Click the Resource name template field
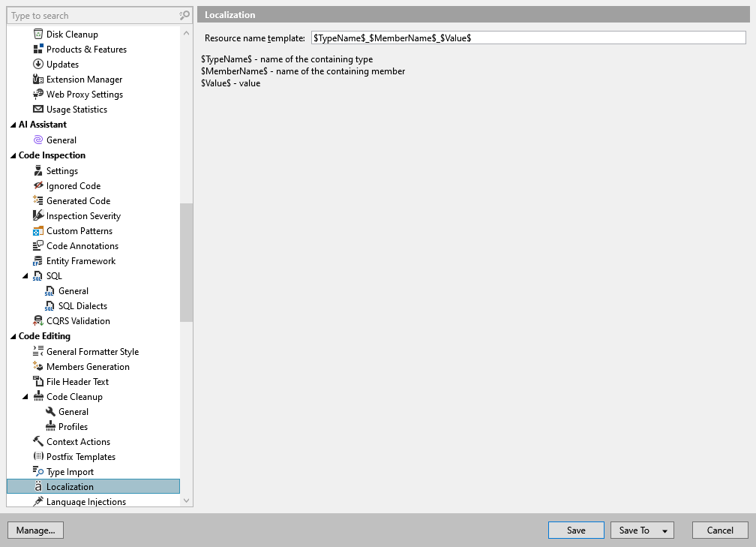Screen dimensions: 756x547 [529, 38]
